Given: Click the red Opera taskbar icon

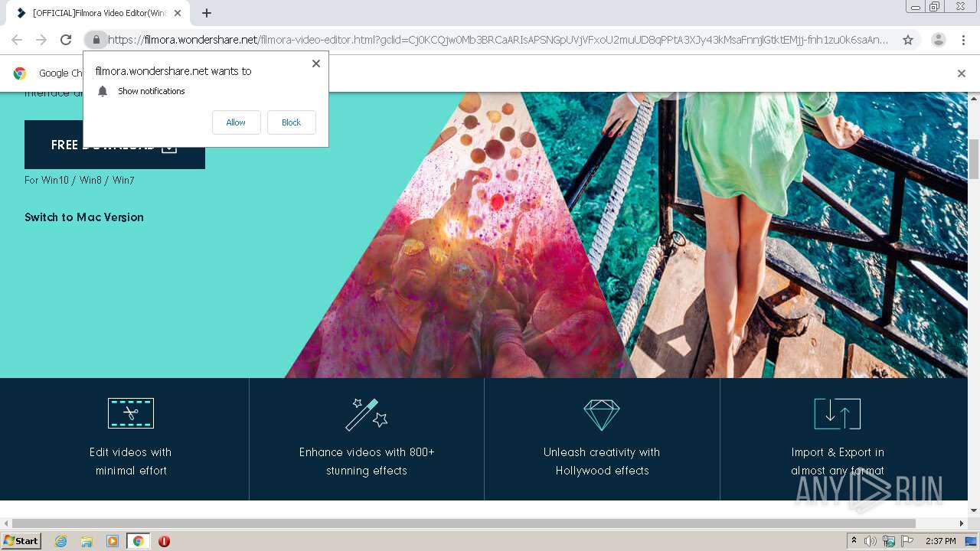Looking at the screenshot, I should pyautogui.click(x=164, y=541).
